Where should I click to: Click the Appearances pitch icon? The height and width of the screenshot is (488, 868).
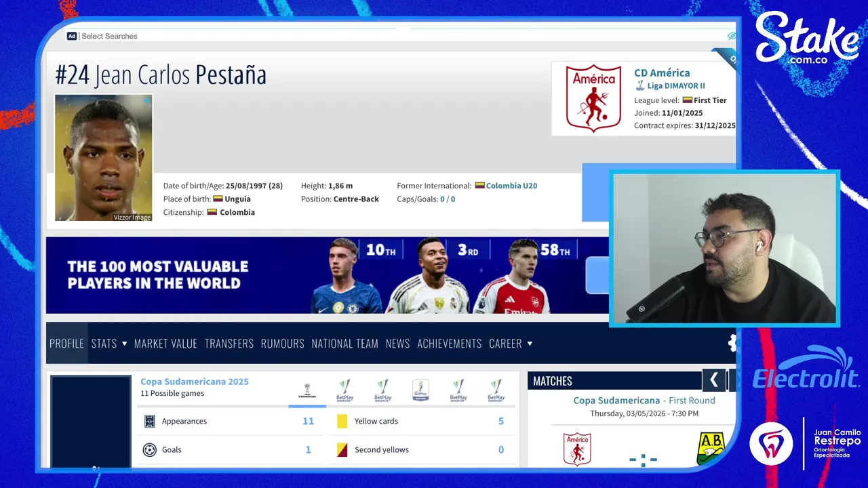click(x=150, y=422)
